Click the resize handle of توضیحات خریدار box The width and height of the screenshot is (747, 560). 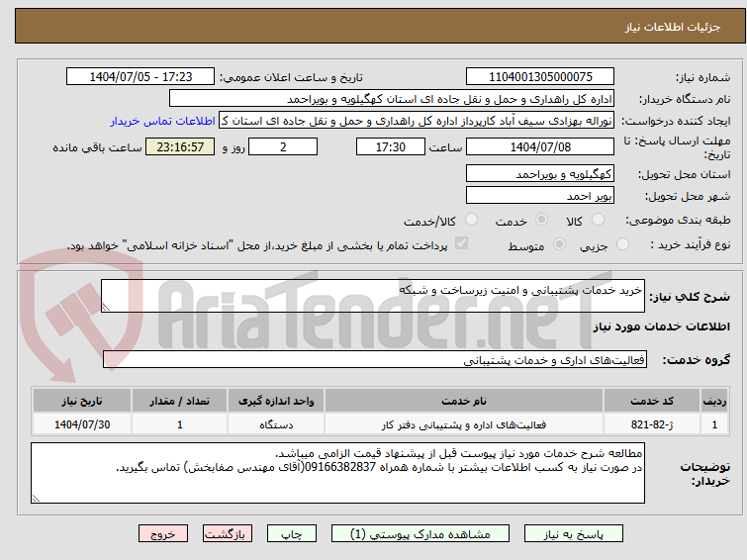point(37,499)
